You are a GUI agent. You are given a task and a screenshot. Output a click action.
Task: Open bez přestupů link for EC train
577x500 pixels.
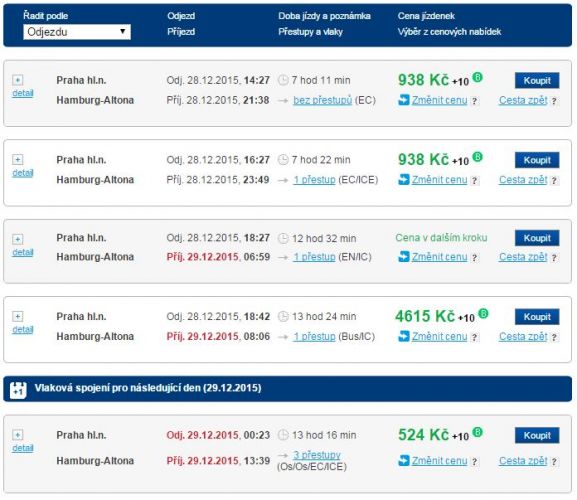[322, 100]
